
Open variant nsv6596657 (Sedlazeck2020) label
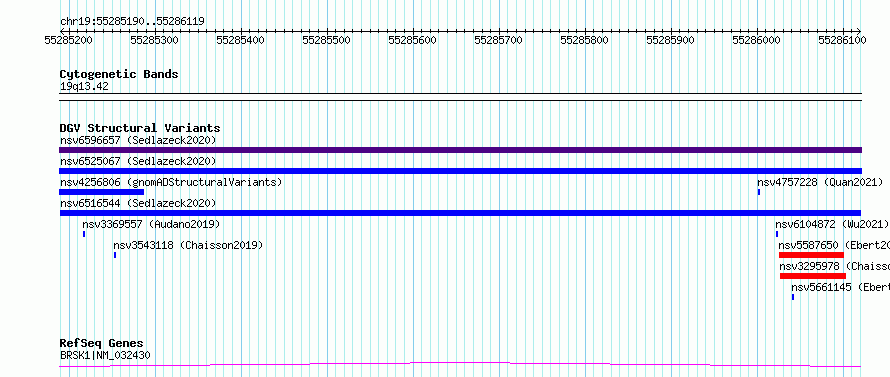pos(138,140)
